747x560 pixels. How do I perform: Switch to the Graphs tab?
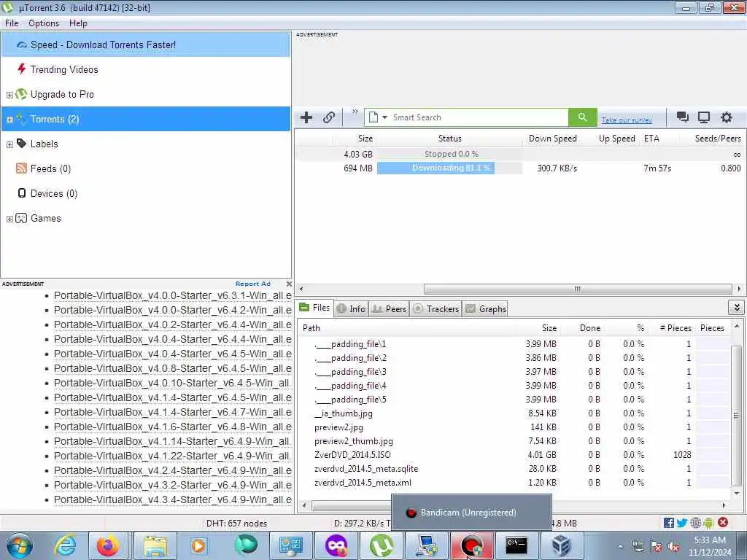(x=485, y=308)
